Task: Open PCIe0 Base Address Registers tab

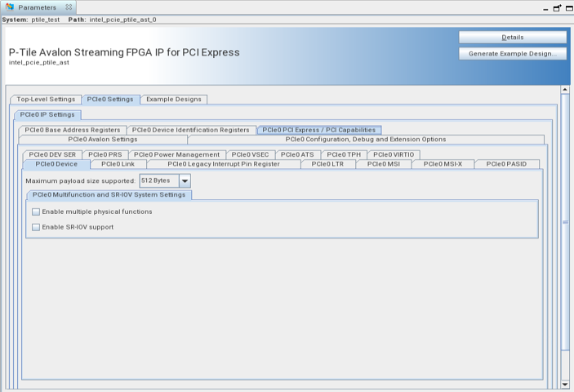Action: 73,130
